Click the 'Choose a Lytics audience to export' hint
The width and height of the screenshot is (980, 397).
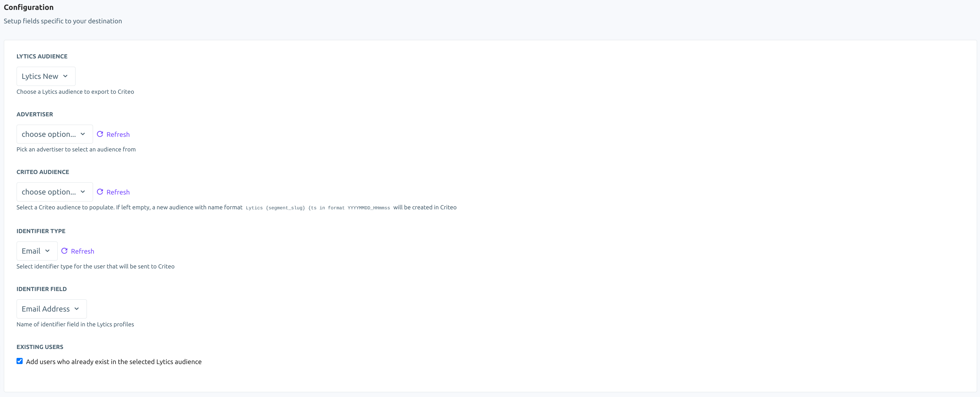click(x=75, y=92)
